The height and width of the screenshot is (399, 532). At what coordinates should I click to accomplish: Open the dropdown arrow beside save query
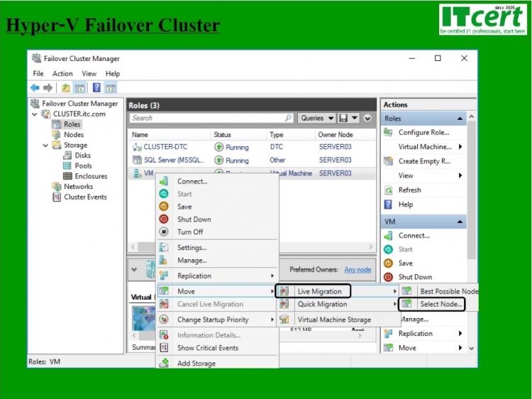354,118
